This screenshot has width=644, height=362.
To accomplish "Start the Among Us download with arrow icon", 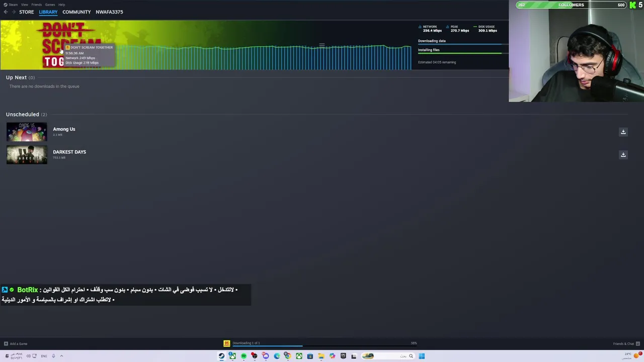I will [x=623, y=132].
